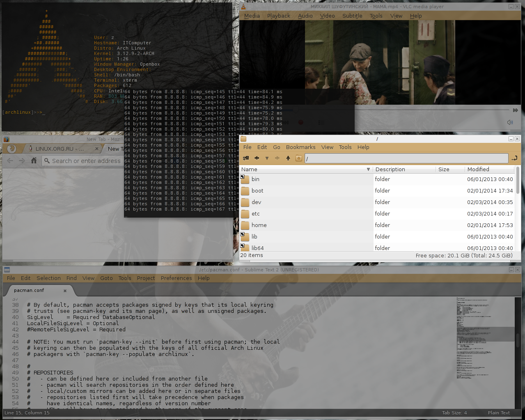This screenshot has width=525, height=420.
Task: Click the Firefox menu button left of tabs
Action: (11, 149)
